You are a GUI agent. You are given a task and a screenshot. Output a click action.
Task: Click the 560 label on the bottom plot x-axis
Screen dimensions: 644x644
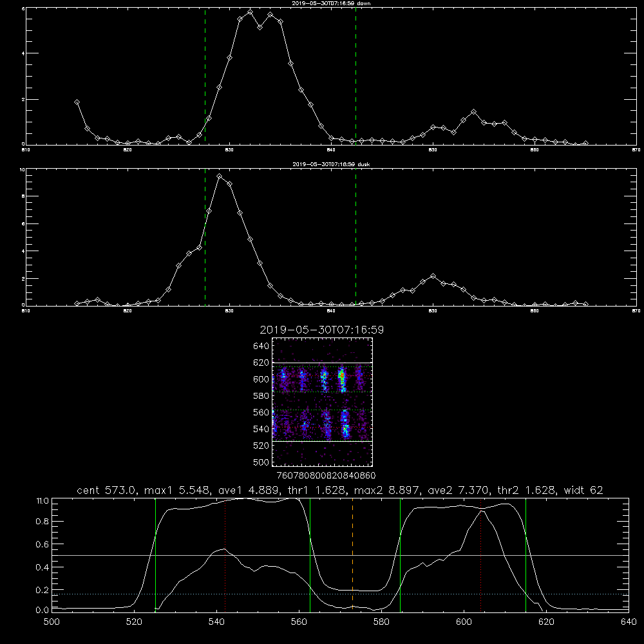click(299, 622)
